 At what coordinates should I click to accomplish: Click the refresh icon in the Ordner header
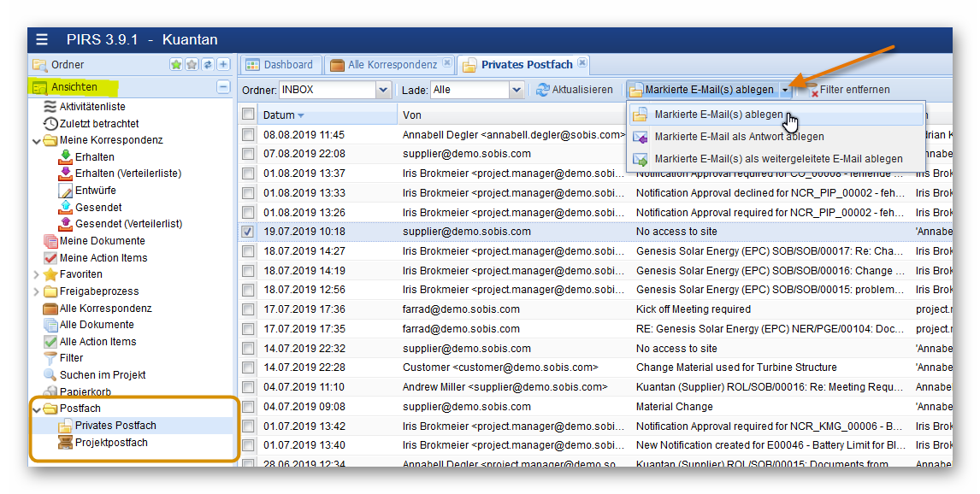(x=207, y=63)
